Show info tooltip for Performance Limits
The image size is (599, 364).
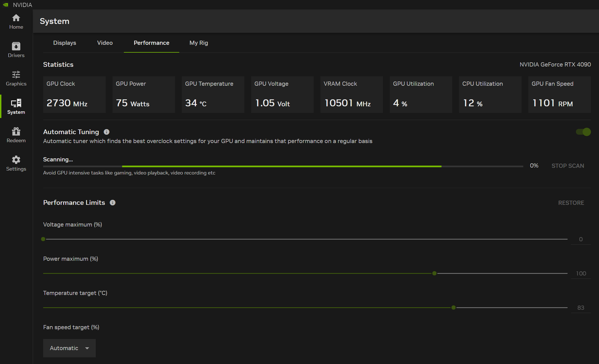click(113, 203)
